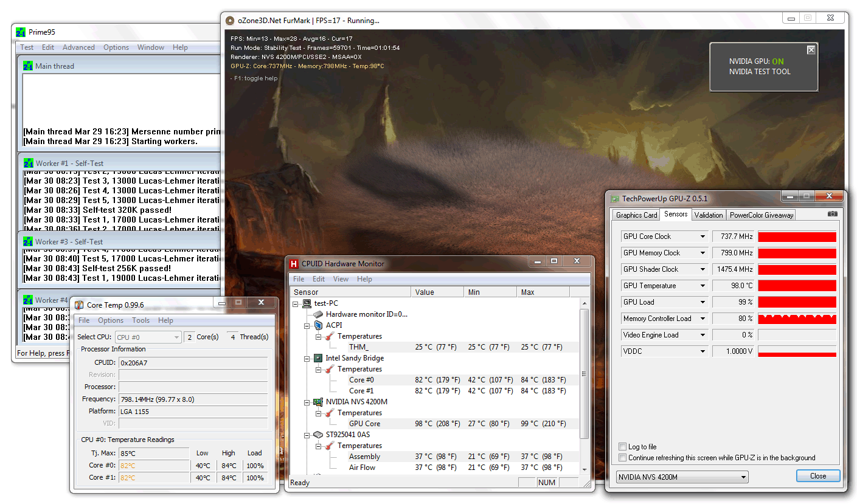
Task: Open the PowerColor Giveaway tab
Action: point(762,215)
